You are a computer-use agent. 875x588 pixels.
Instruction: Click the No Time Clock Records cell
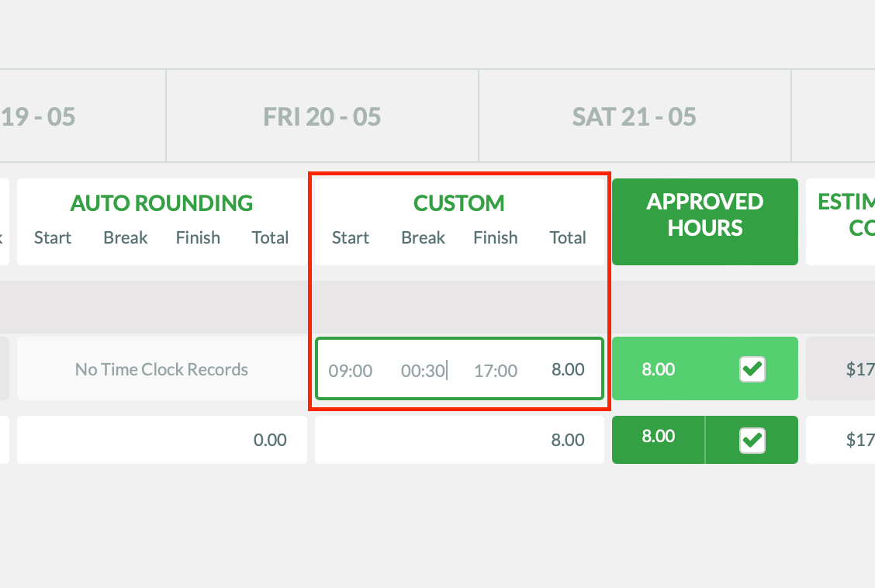[x=162, y=368]
